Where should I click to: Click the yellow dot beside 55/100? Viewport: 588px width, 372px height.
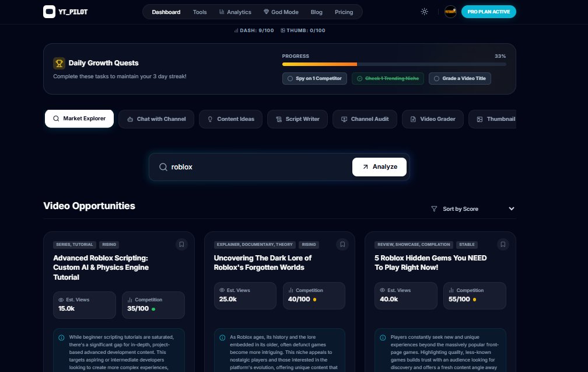pos(474,300)
